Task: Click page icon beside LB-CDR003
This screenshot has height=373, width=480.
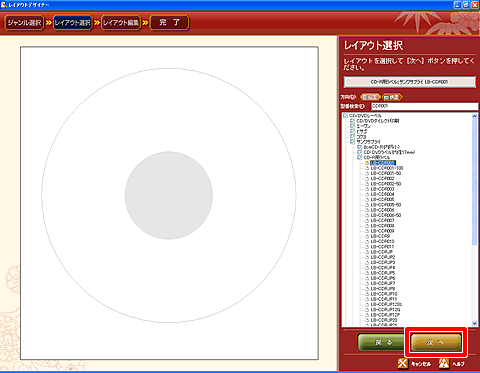Action: 367,189
